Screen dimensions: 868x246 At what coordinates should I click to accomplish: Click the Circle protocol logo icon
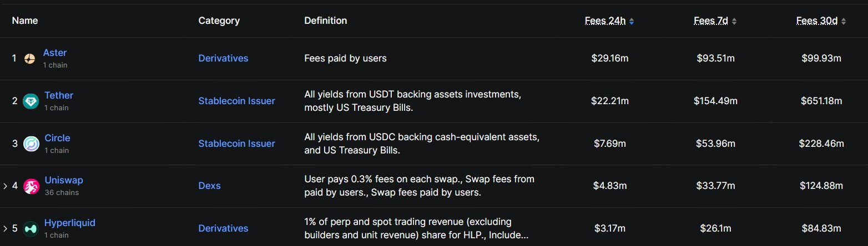31,143
